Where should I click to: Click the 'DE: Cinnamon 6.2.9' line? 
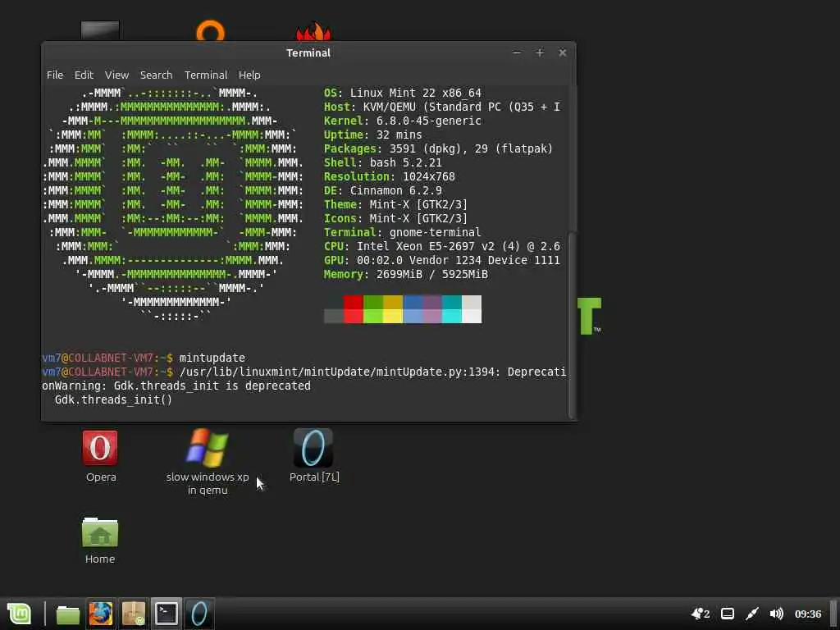(x=382, y=190)
